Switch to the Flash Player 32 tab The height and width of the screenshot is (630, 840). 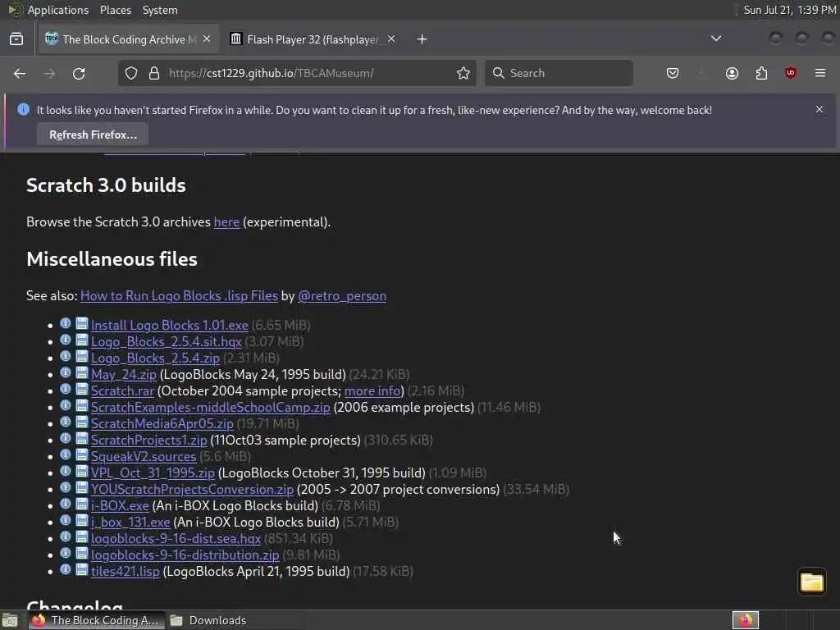(313, 39)
